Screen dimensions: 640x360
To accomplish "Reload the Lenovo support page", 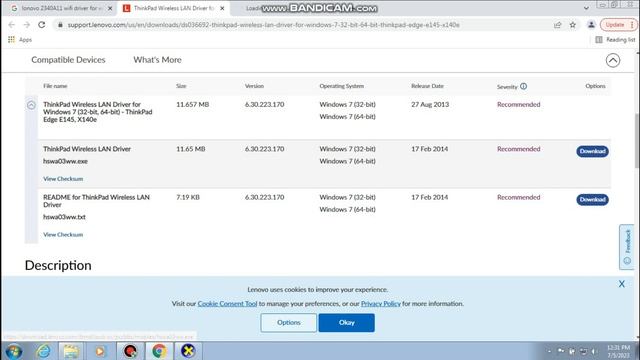I will click(x=42, y=25).
